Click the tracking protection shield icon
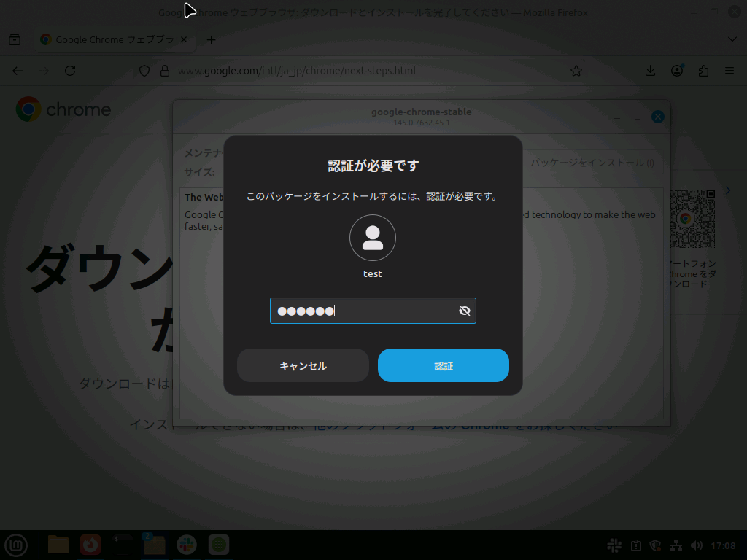 pyautogui.click(x=143, y=71)
